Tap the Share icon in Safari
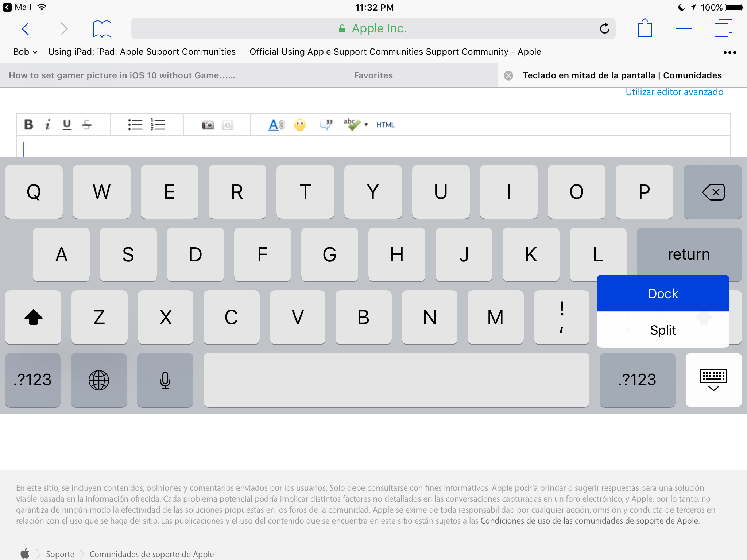This screenshot has width=747, height=560. 645,28
